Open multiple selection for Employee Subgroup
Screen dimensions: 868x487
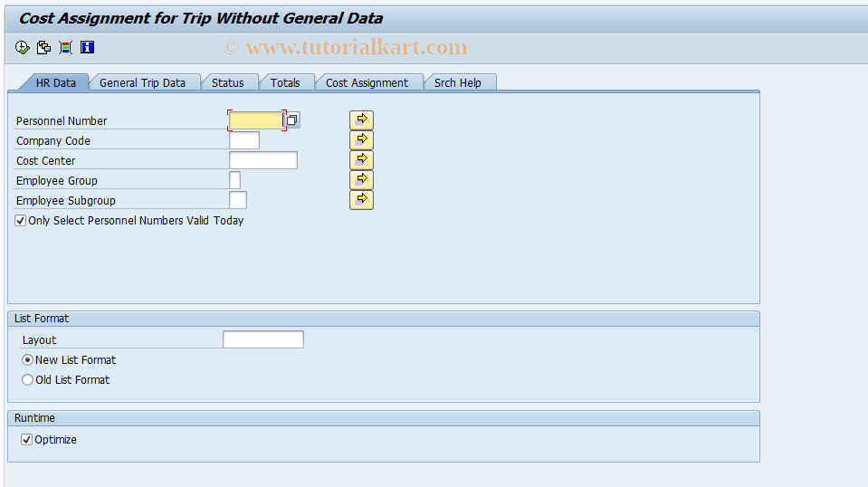pos(361,200)
